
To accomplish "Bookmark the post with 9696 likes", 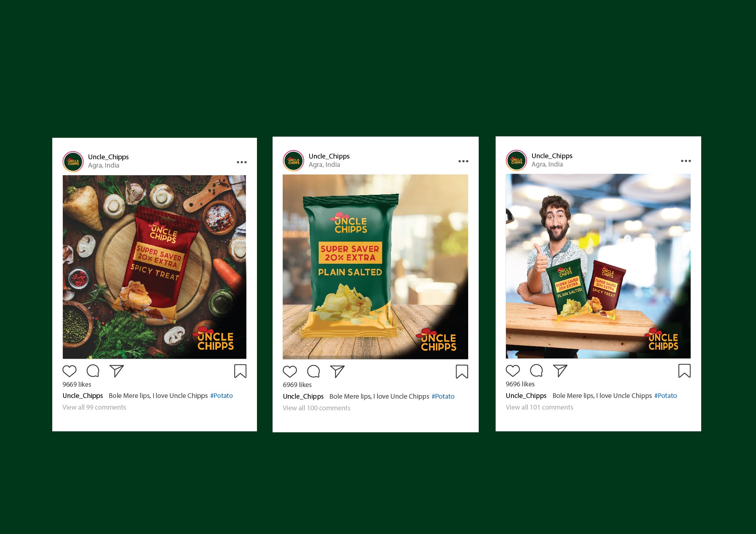I will pyautogui.click(x=685, y=371).
